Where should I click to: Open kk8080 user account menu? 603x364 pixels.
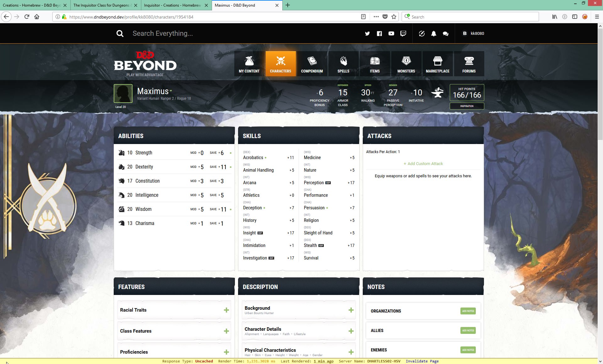[474, 34]
